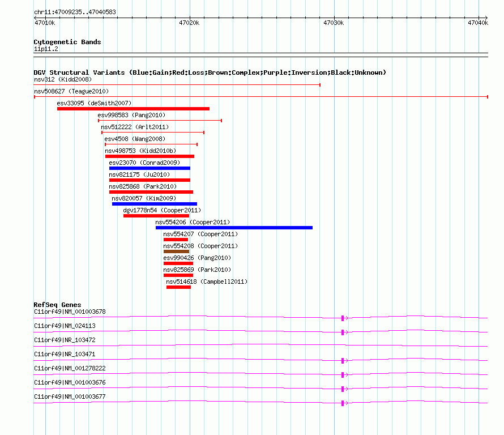Click exon block on NR_103471 transcript
The width and height of the screenshot is (504, 435).
pos(343,361)
